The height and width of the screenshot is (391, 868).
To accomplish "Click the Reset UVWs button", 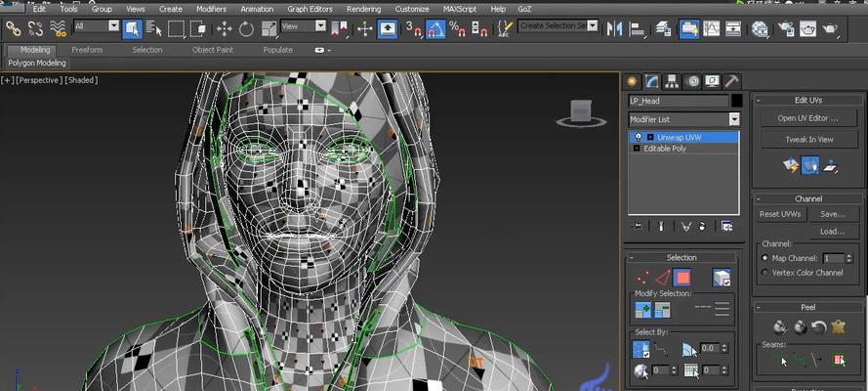I will click(x=780, y=214).
